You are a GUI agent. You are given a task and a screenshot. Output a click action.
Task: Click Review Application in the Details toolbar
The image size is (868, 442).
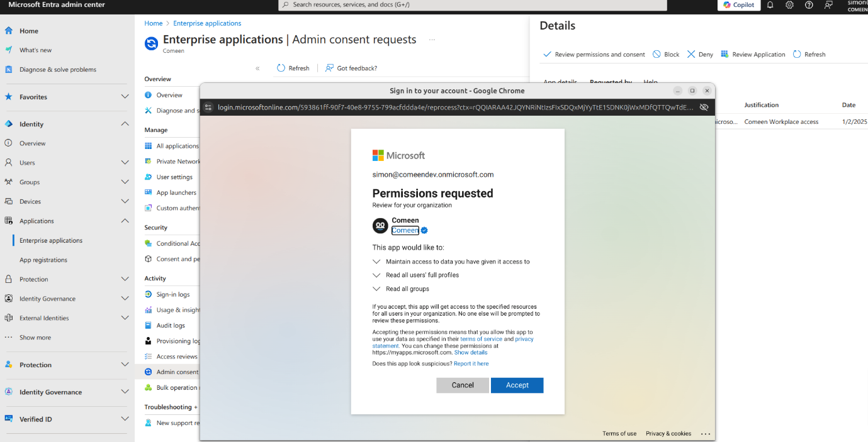[753, 55]
